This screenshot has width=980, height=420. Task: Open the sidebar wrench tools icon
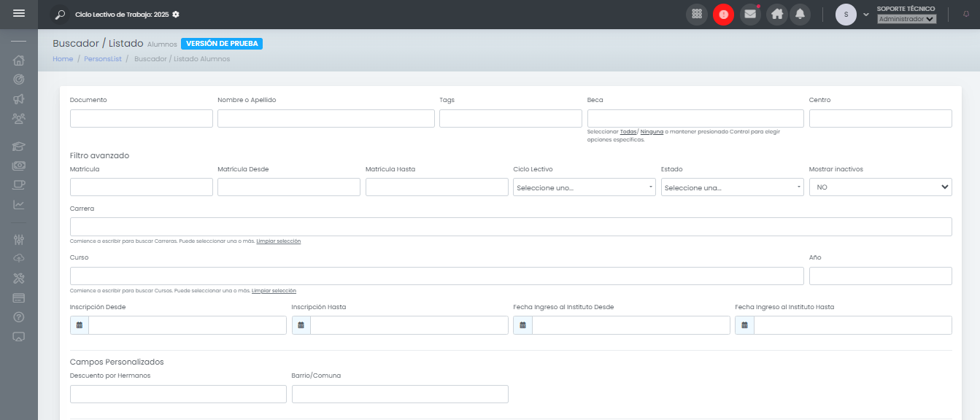coord(19,278)
